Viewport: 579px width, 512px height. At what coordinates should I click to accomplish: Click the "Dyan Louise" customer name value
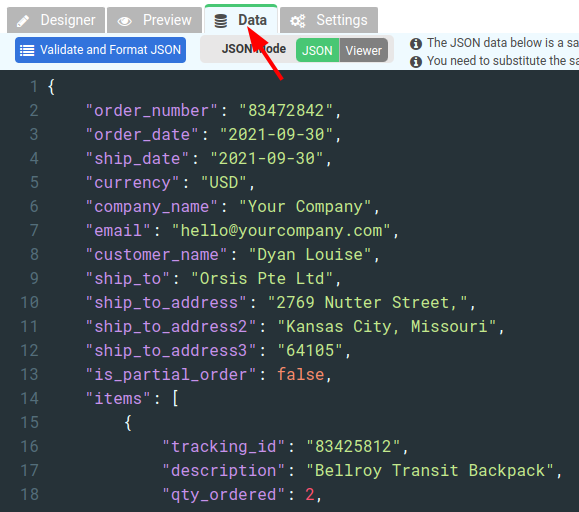click(310, 254)
